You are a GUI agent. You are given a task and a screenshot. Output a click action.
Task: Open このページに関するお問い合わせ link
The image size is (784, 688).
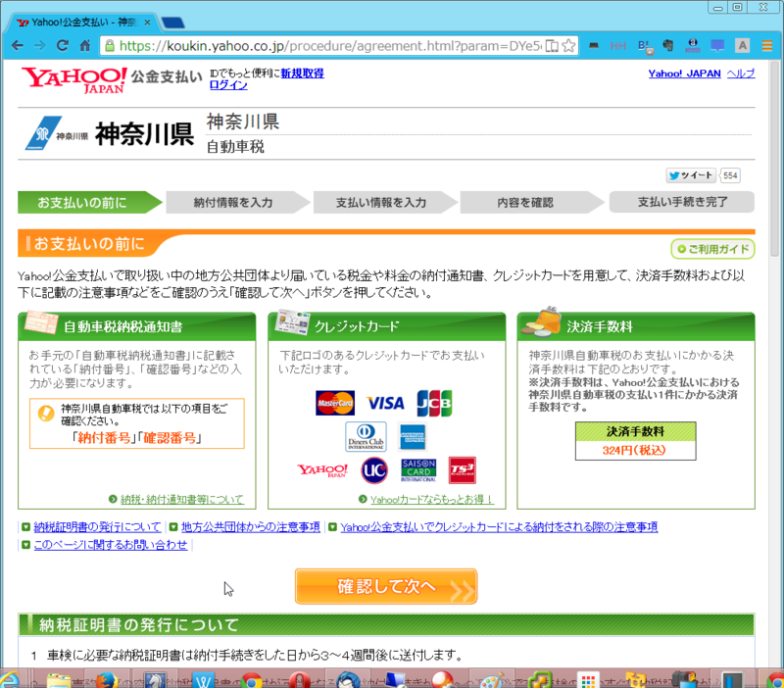(111, 545)
